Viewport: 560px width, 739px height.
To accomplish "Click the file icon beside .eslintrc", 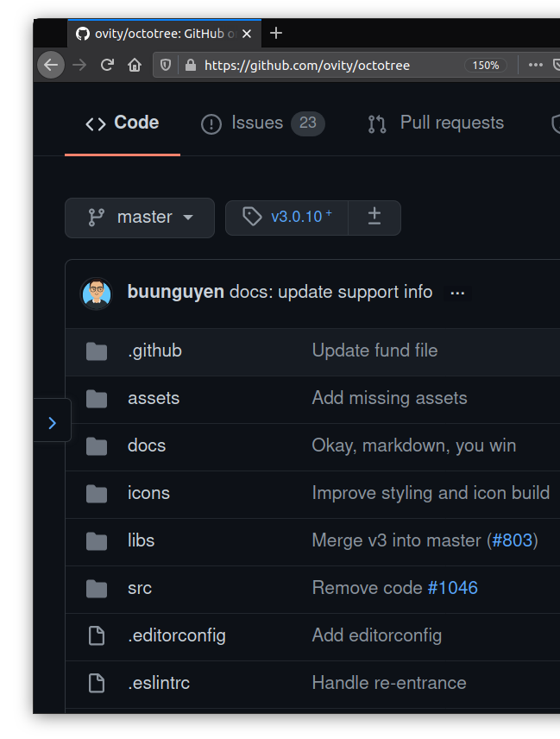I will point(97,684).
